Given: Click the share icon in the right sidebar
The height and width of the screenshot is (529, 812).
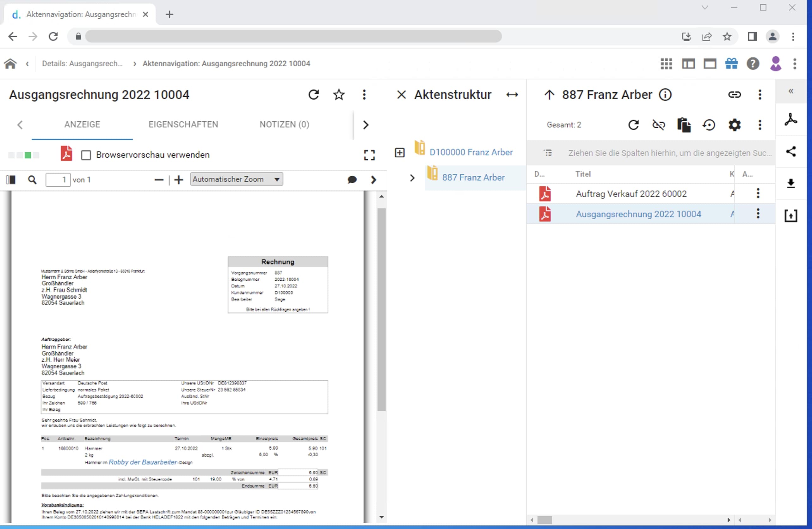Looking at the screenshot, I should tap(791, 151).
